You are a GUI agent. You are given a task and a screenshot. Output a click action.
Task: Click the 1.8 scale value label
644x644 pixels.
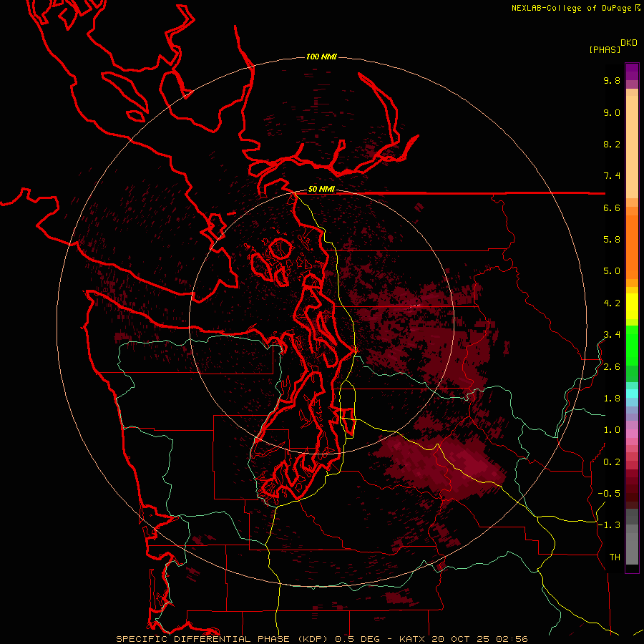[612, 399]
